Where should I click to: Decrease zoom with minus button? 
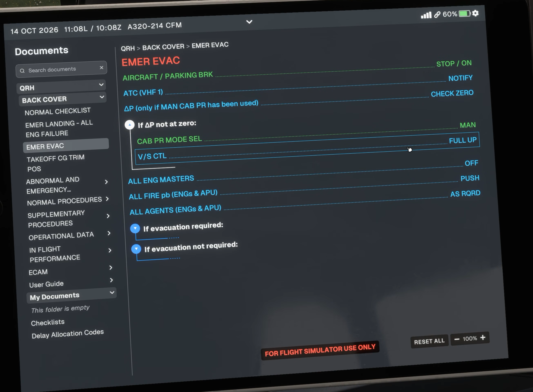pyautogui.click(x=457, y=339)
